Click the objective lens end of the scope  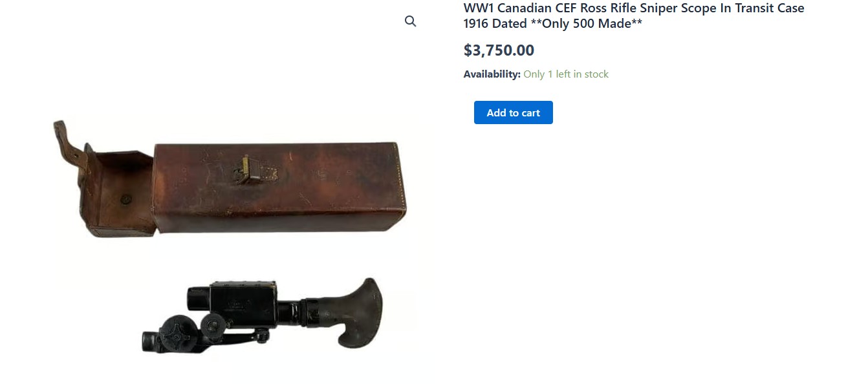198,297
